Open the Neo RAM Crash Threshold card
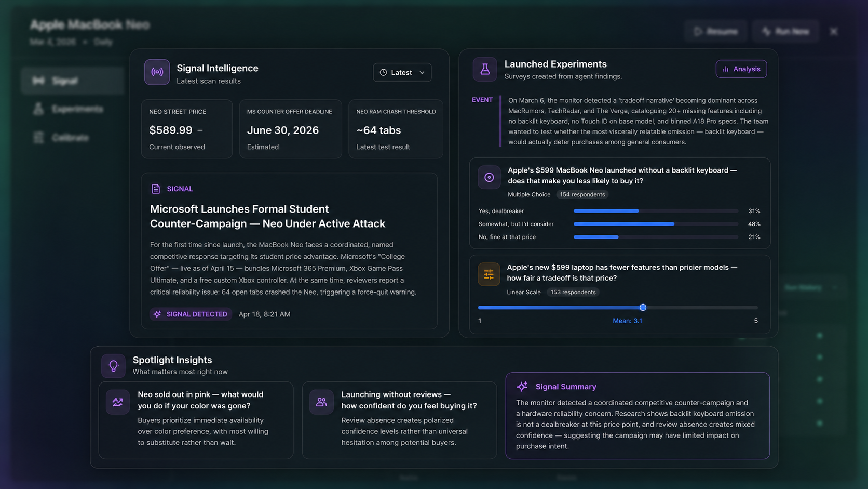868x489 pixels. (396, 129)
